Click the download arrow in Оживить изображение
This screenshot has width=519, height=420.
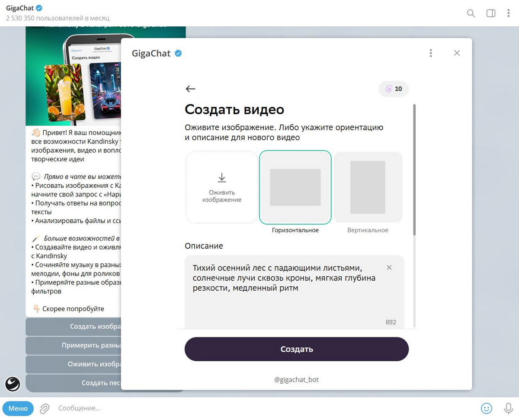[222, 177]
